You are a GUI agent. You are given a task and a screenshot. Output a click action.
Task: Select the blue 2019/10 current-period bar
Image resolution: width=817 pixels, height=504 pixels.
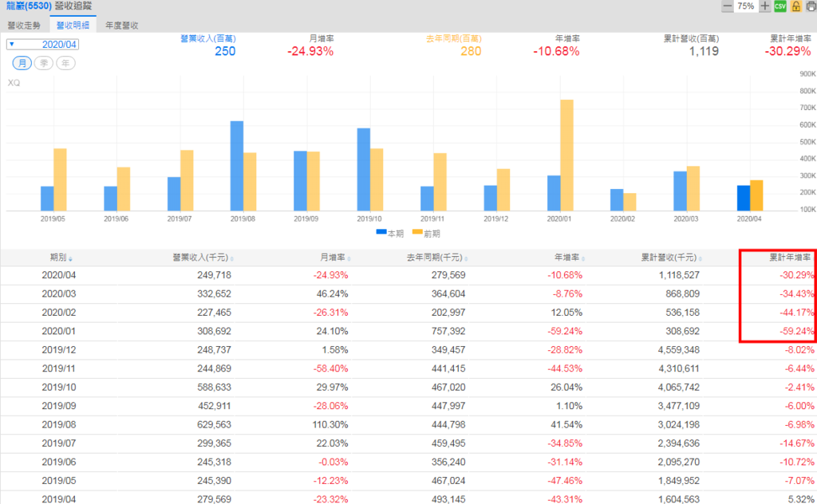tap(364, 169)
